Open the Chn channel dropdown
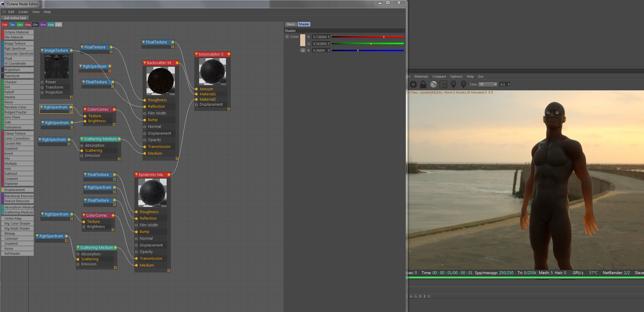 coord(488,85)
